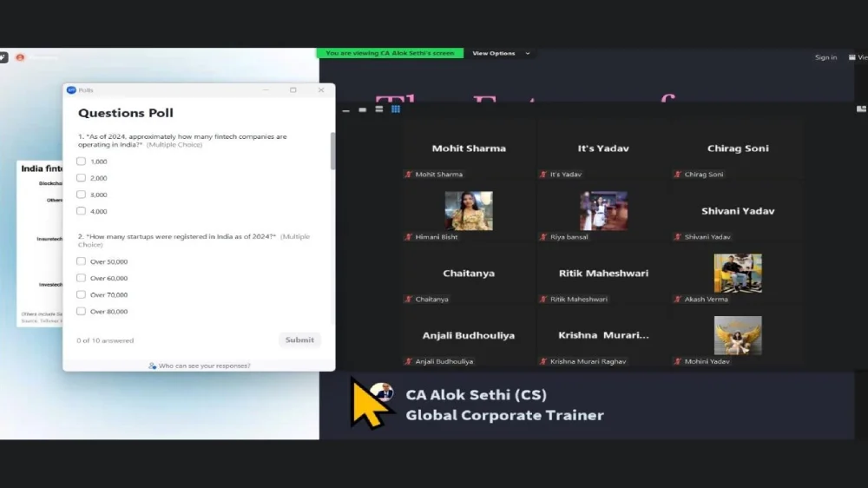Click Mohit Sharma's muted microphone icon
The image size is (868, 488).
pyautogui.click(x=409, y=175)
